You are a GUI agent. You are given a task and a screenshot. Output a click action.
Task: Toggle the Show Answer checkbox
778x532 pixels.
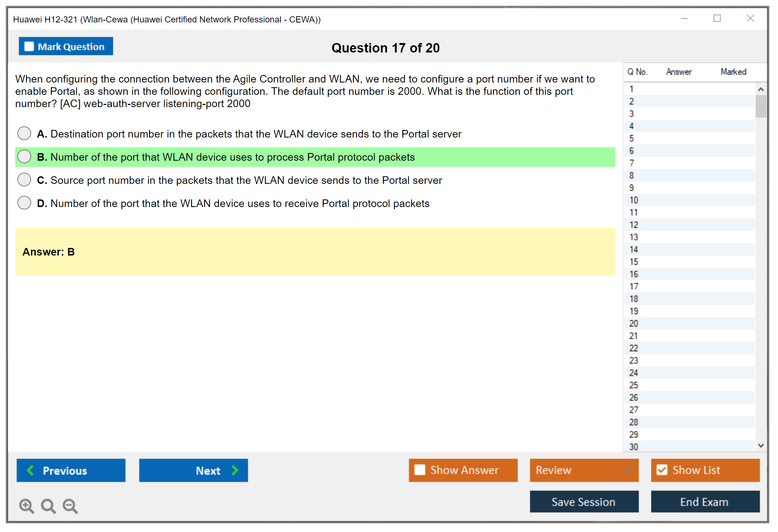420,470
